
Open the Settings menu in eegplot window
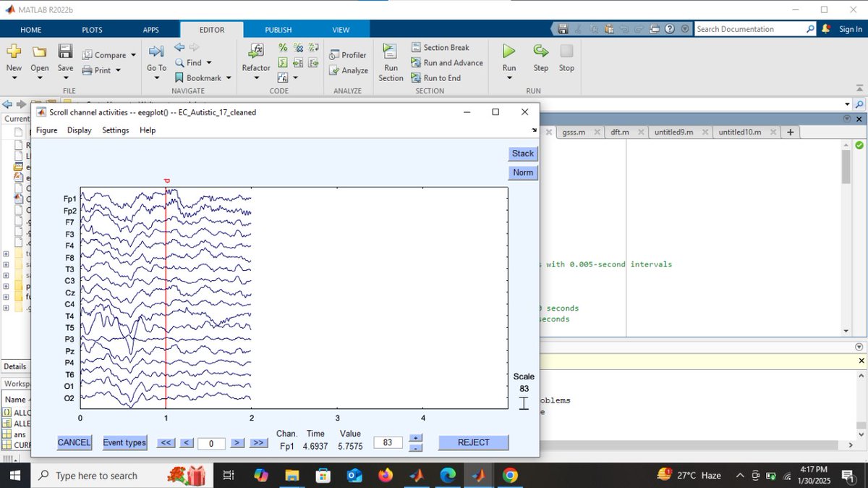[116, 130]
